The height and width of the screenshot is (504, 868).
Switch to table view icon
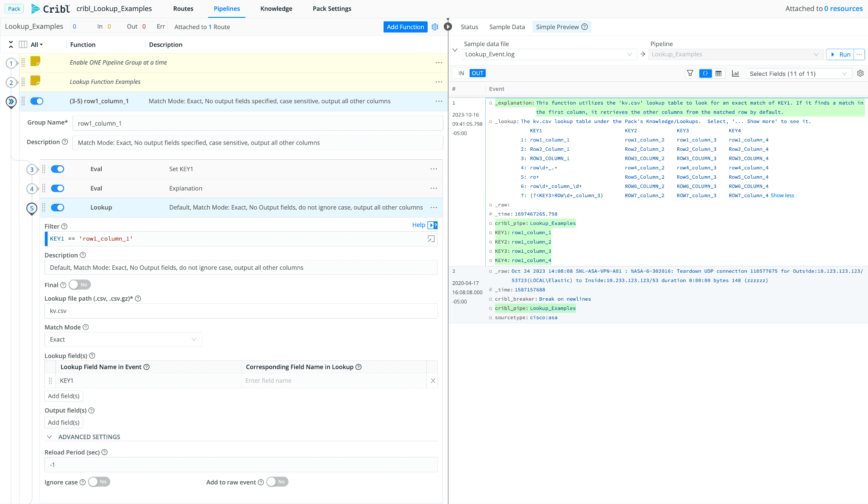tap(718, 73)
